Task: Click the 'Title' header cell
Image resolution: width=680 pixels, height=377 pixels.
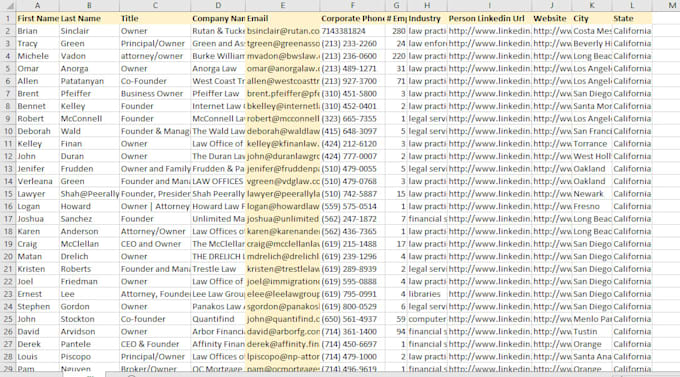Action: (x=155, y=19)
